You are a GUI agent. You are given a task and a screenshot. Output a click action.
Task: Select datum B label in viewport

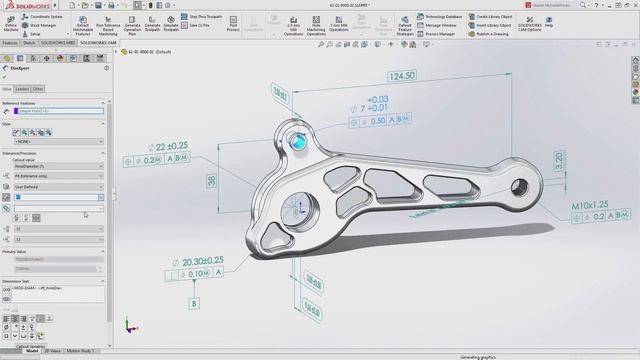(194, 304)
